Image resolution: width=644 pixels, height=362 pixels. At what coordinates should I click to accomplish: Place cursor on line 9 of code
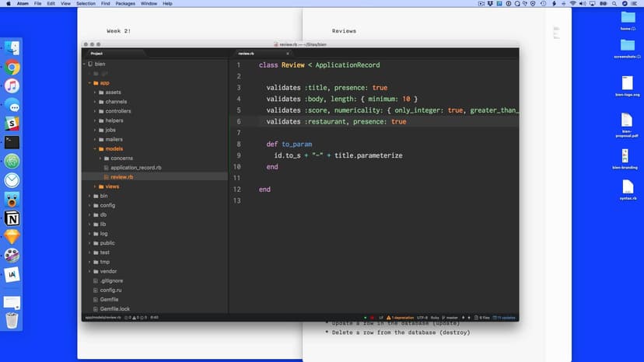pos(338,155)
